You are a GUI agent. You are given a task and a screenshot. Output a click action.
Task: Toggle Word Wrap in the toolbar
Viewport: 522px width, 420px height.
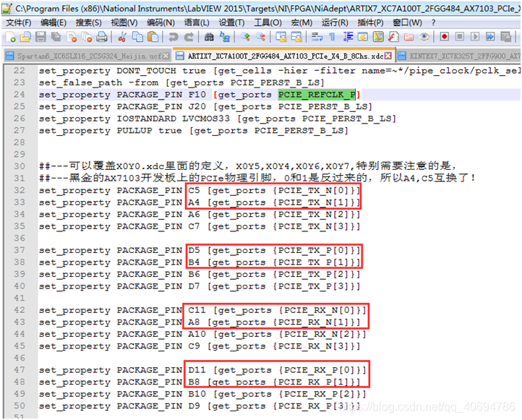coord(316,37)
